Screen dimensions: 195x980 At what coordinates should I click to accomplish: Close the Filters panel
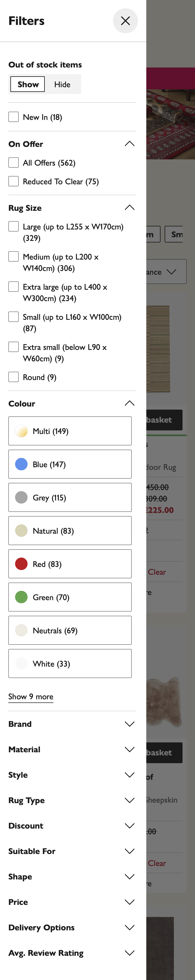pyautogui.click(x=125, y=21)
